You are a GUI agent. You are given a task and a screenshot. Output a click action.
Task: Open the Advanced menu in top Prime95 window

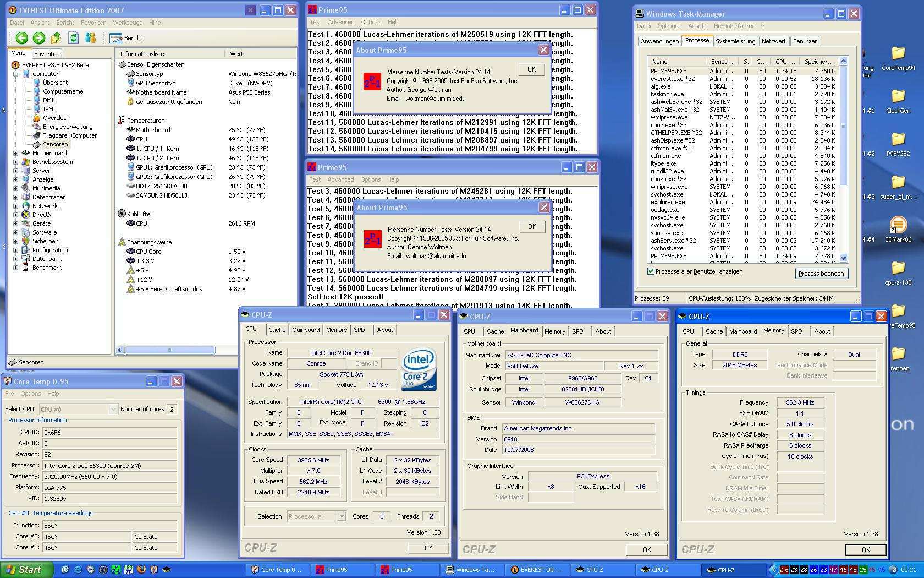click(x=341, y=22)
